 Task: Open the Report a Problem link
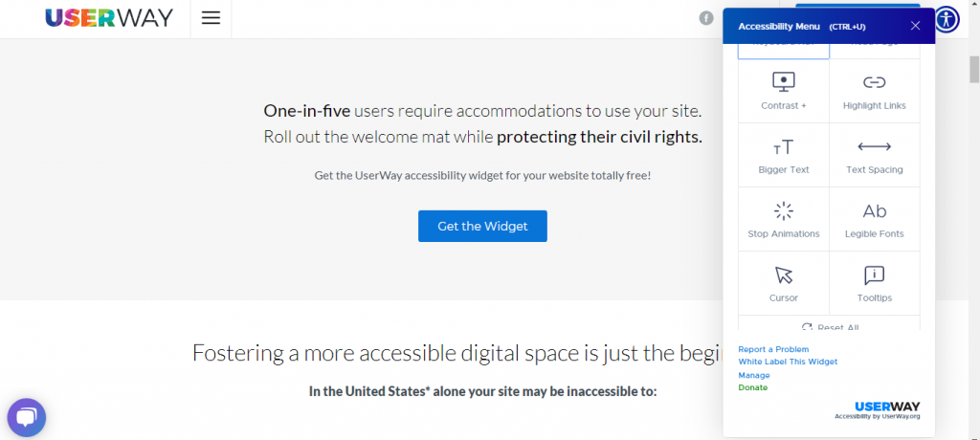[x=773, y=349]
